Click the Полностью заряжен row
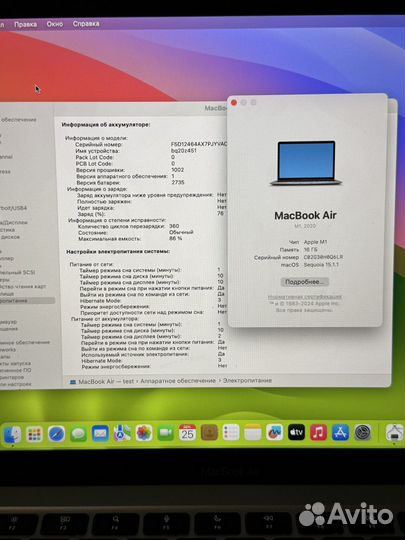 [152, 201]
